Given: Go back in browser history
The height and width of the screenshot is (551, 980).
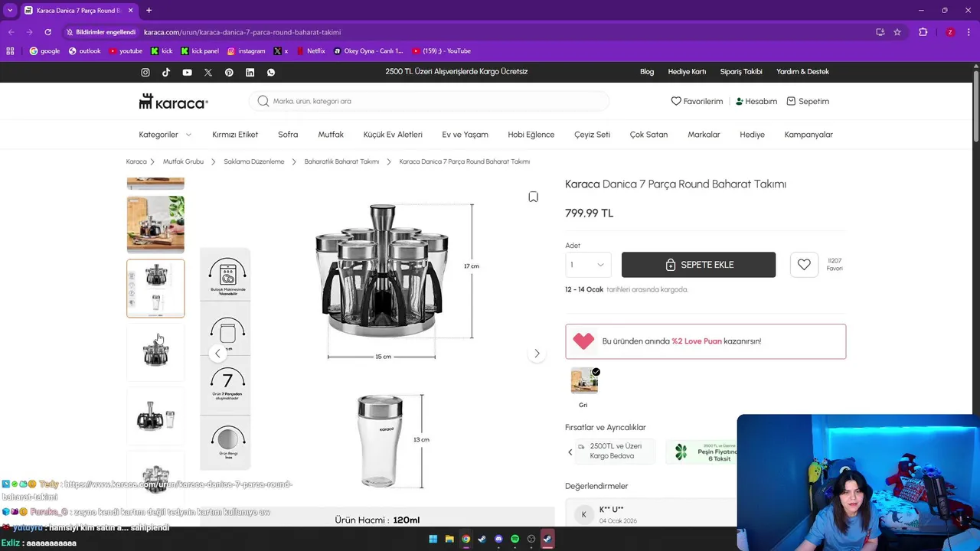Looking at the screenshot, I should coord(11,32).
